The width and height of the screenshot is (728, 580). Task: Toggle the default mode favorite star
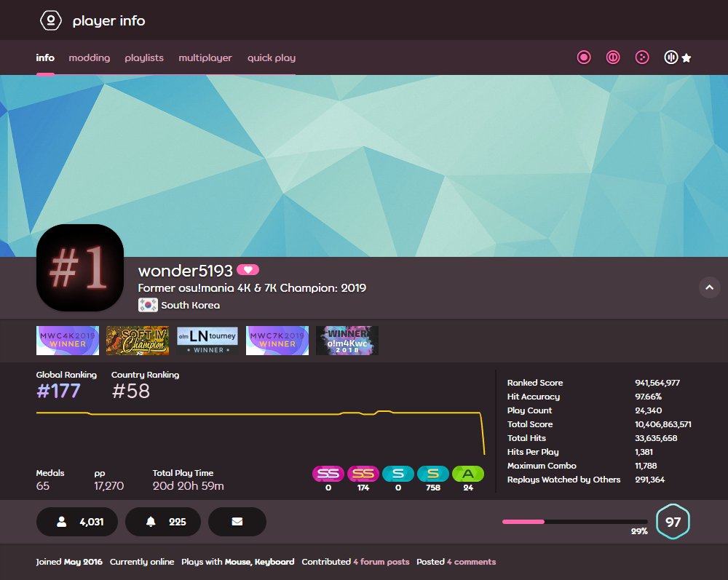(687, 57)
